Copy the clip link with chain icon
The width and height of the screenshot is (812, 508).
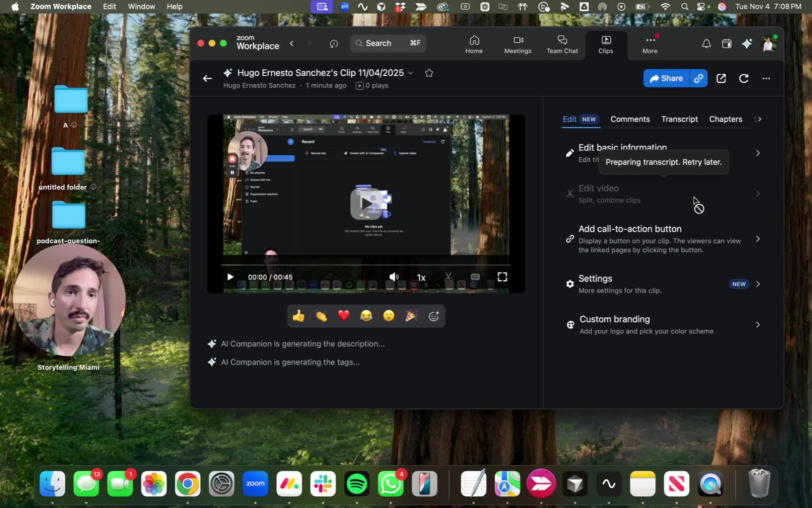tap(699, 79)
